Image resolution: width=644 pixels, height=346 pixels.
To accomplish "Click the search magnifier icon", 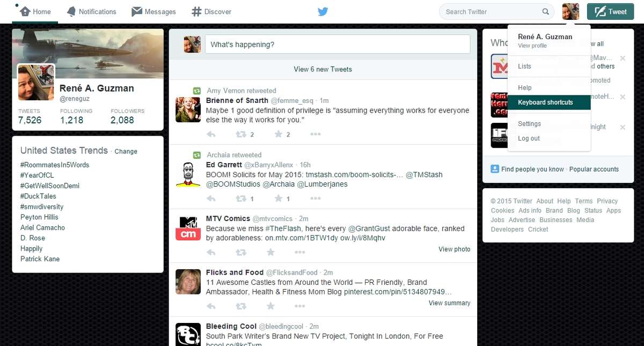I will click(545, 11).
